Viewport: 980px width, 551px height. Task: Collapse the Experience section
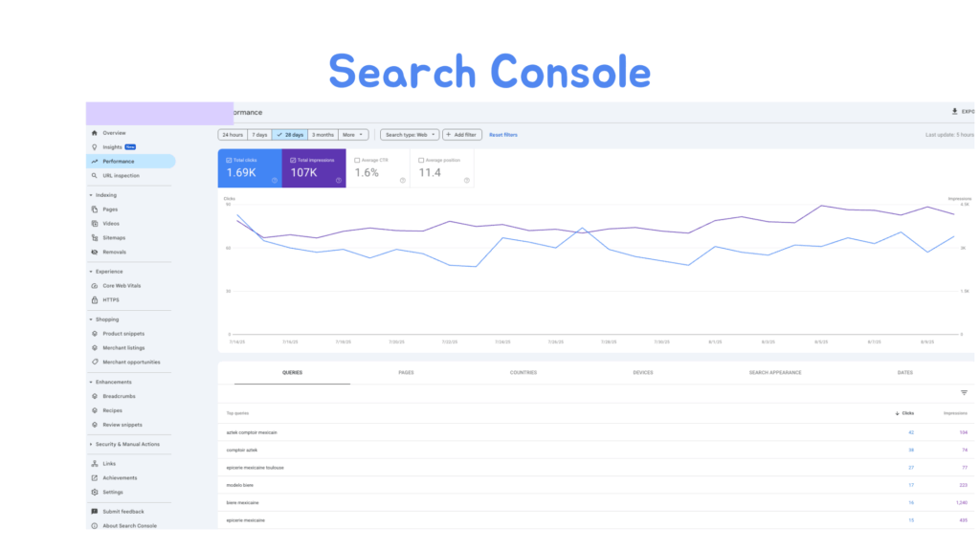[x=91, y=272]
